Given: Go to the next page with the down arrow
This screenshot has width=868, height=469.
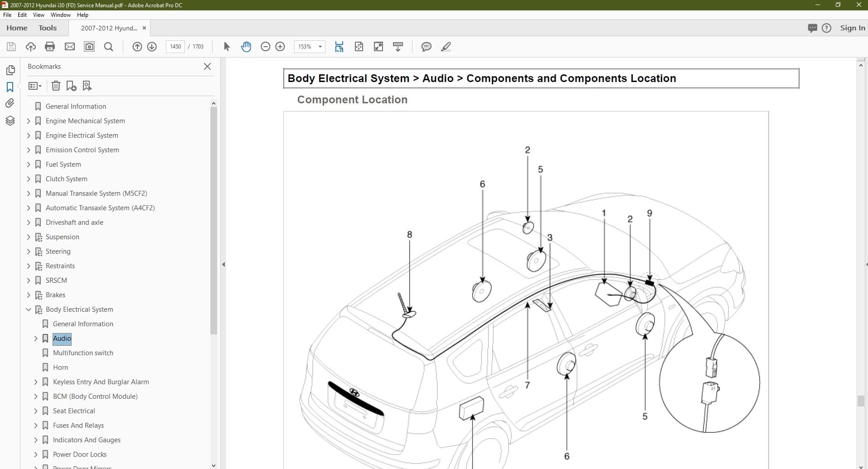Looking at the screenshot, I should [x=152, y=47].
